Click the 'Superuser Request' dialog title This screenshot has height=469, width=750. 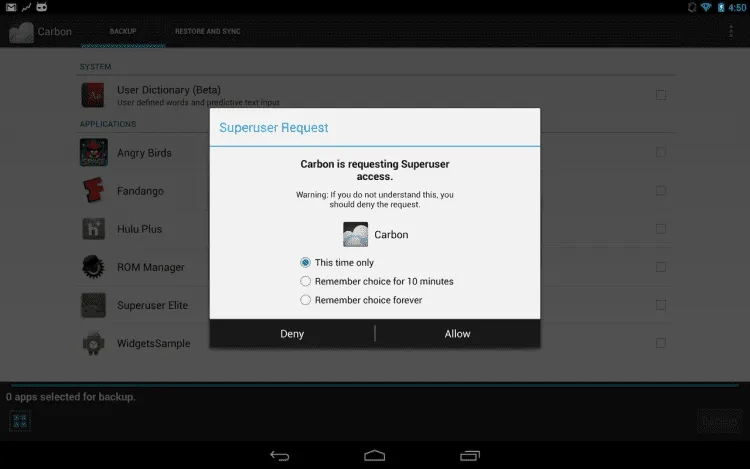point(274,128)
